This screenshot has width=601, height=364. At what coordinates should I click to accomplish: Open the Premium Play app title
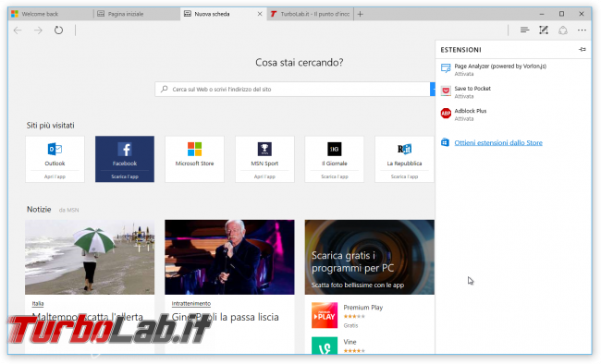click(x=363, y=308)
